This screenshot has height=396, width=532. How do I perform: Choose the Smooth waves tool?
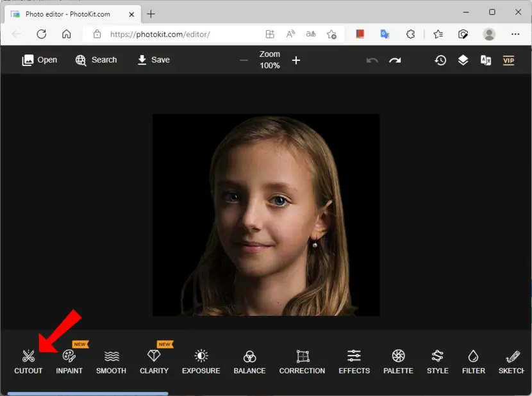[112, 362]
